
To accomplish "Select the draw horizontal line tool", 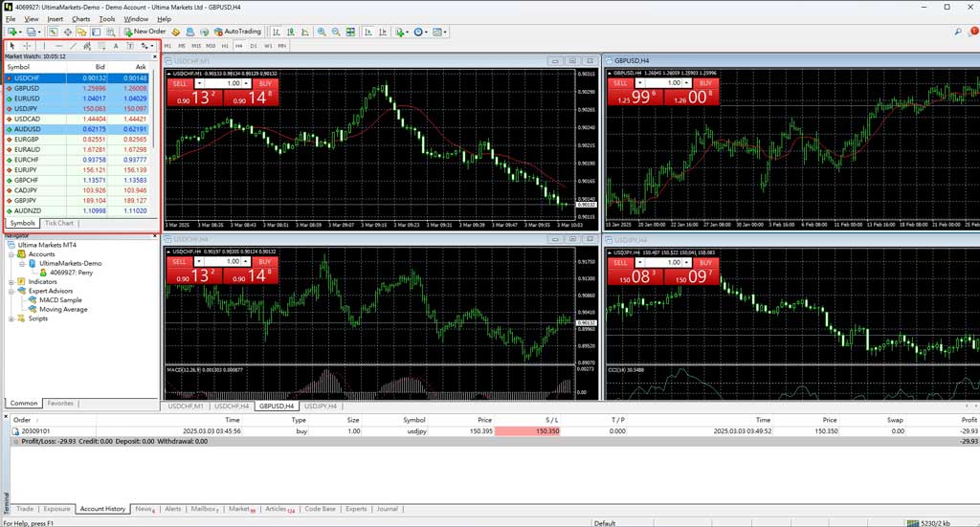I will [59, 45].
